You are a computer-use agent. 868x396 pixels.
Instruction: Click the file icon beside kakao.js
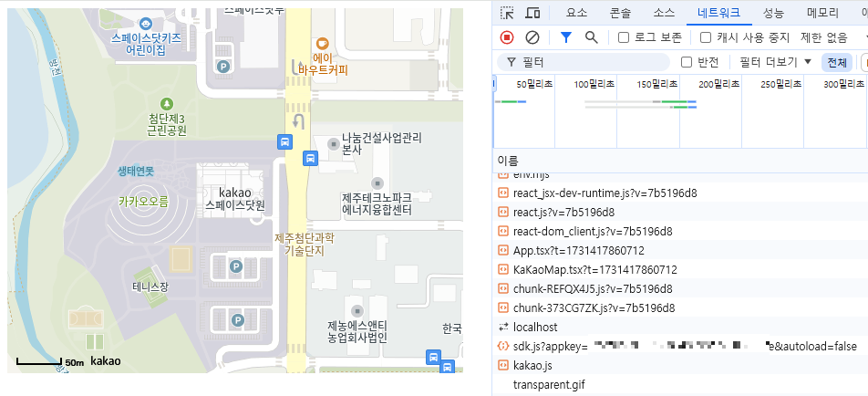click(x=502, y=366)
